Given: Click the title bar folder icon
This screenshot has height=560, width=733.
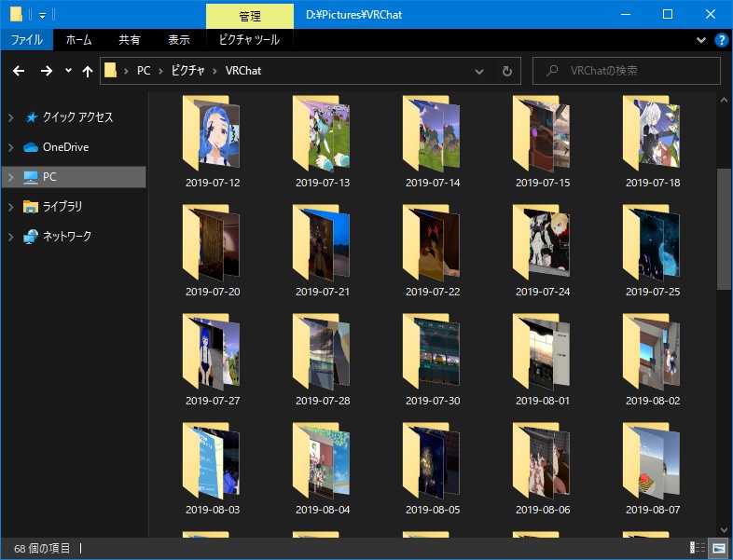Looking at the screenshot, I should pos(16,15).
